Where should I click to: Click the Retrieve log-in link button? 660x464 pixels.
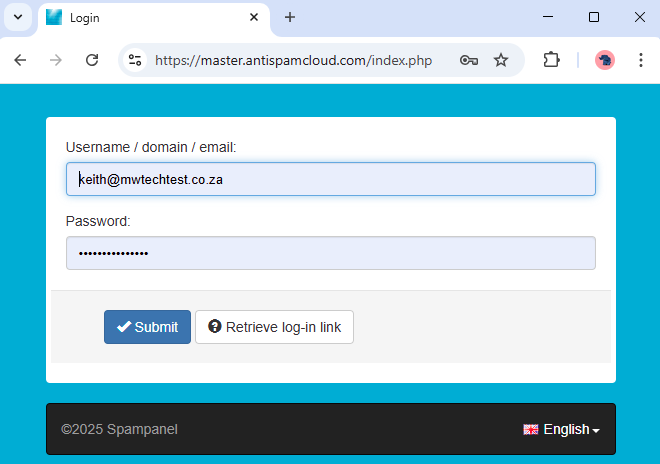[274, 327]
